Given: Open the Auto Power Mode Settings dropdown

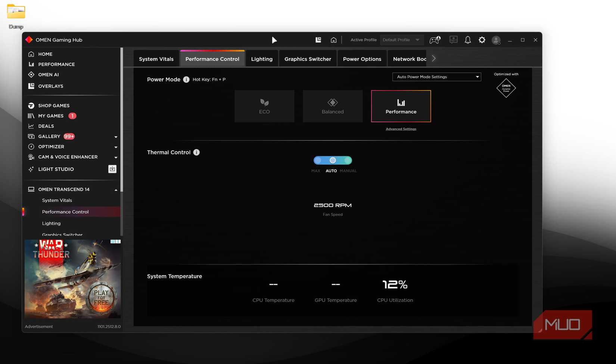Looking at the screenshot, I should pos(436,77).
